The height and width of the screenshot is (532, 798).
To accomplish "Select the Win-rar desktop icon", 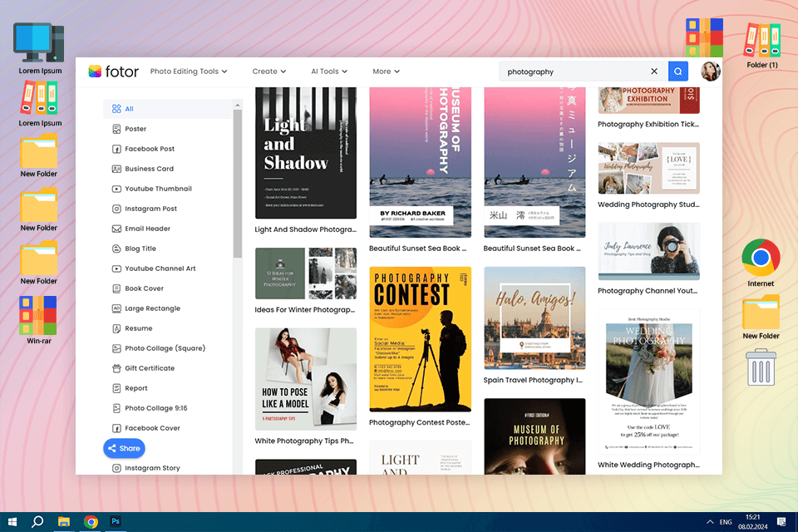I will 39,320.
